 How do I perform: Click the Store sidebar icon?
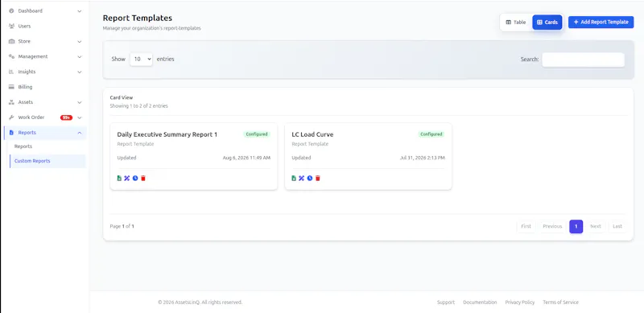pos(11,41)
